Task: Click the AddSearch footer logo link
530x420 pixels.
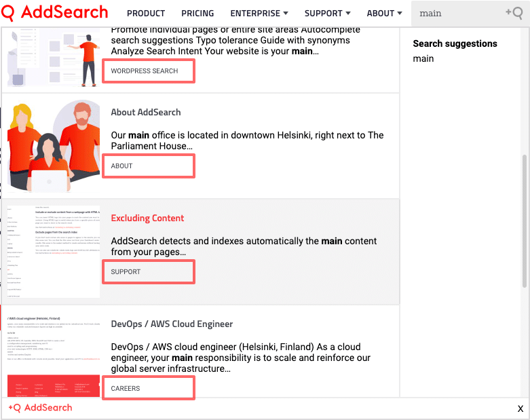Action: [x=40, y=408]
